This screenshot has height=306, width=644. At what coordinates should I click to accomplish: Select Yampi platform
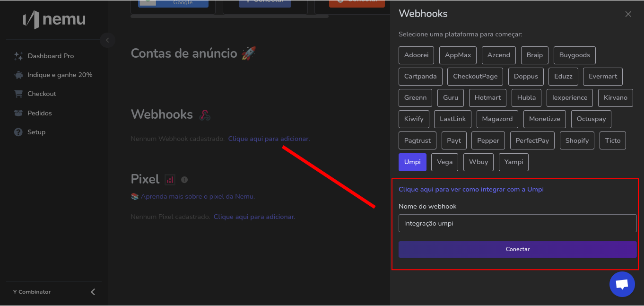point(513,162)
